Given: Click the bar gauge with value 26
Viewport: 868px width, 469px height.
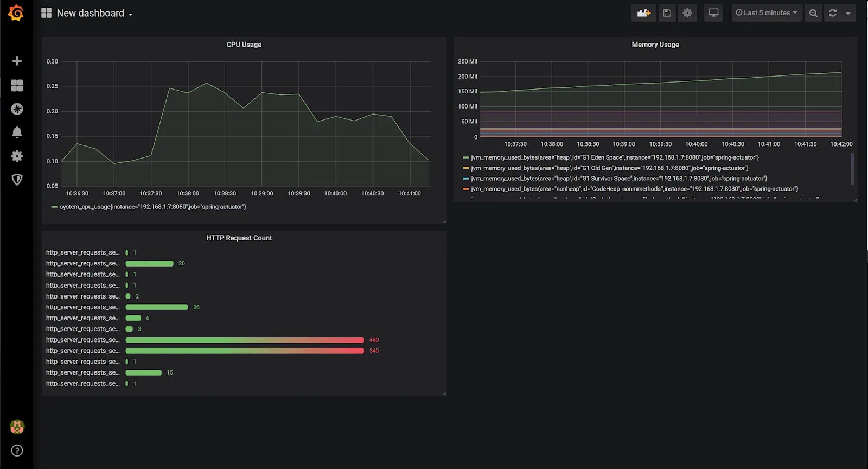Looking at the screenshot, I should (156, 307).
